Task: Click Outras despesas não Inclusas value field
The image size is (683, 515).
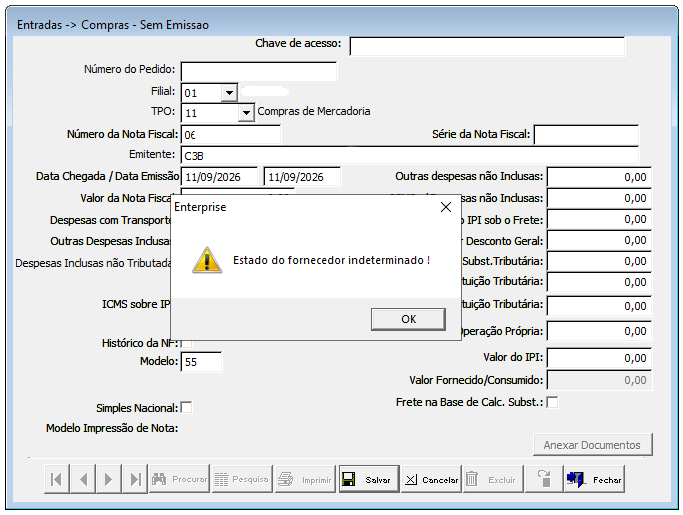Action: [599, 177]
